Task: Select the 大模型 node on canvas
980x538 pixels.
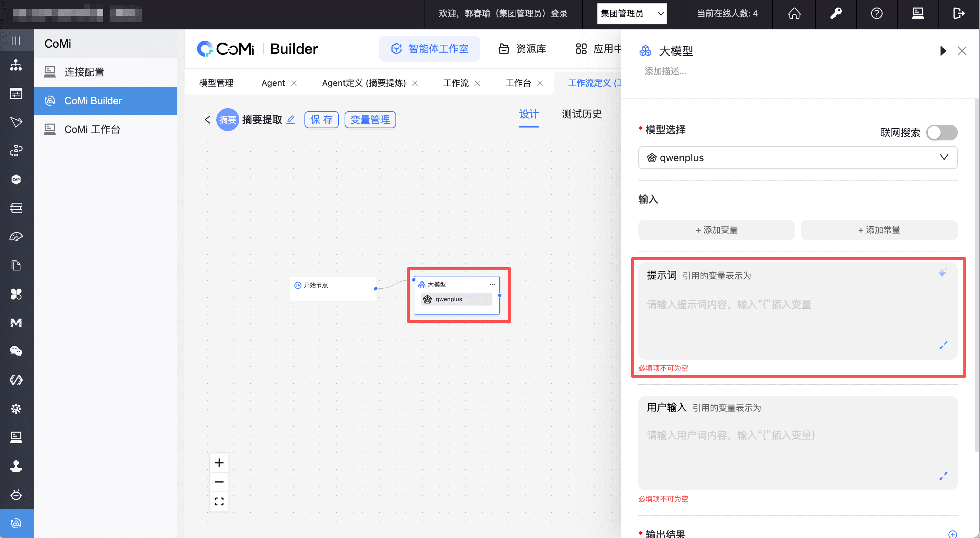Action: 457,295
